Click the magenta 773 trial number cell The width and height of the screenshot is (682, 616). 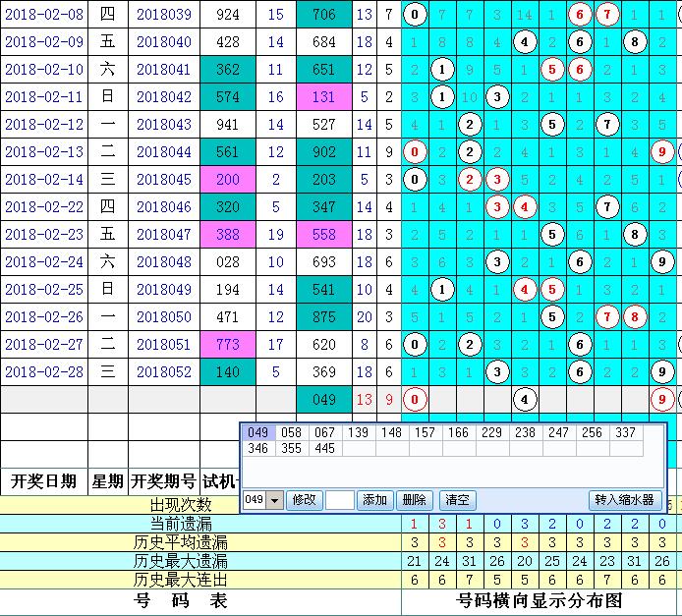click(x=227, y=345)
